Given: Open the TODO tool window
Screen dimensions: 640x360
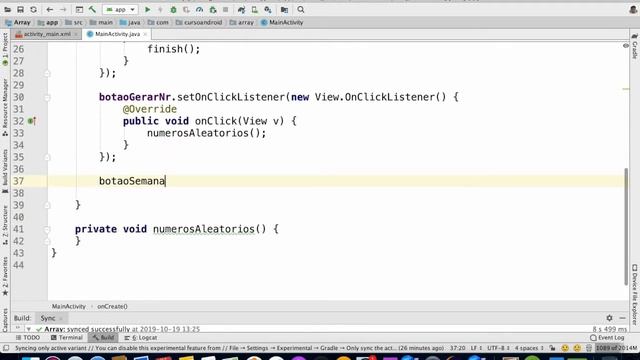Looking at the screenshot, I should 27,338.
